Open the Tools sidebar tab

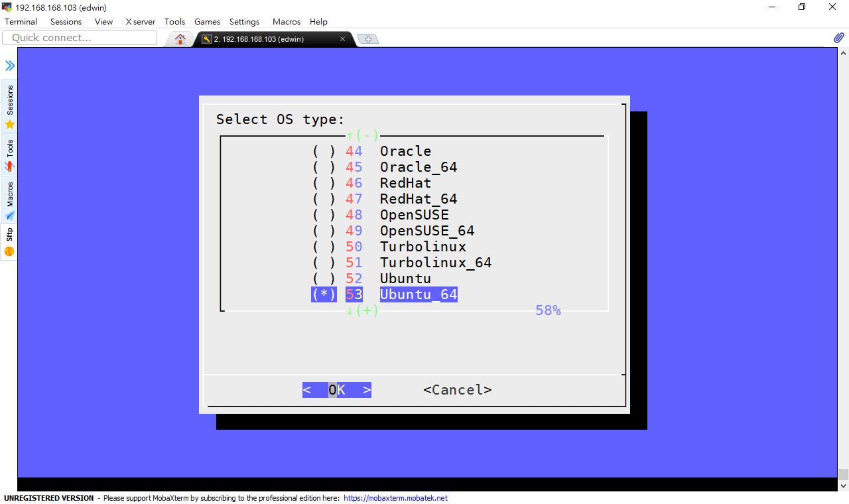pyautogui.click(x=9, y=155)
